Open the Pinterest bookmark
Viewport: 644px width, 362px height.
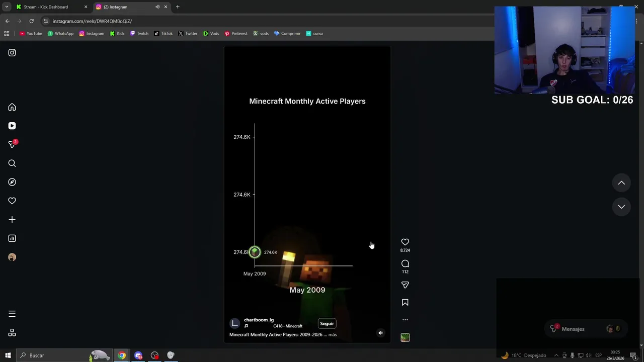(236, 34)
